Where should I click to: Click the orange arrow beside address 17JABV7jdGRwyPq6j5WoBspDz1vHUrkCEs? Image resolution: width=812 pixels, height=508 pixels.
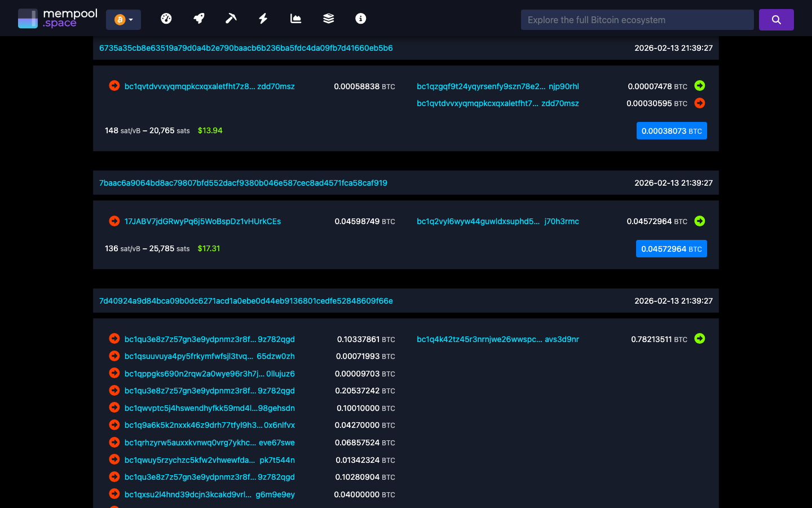click(114, 221)
